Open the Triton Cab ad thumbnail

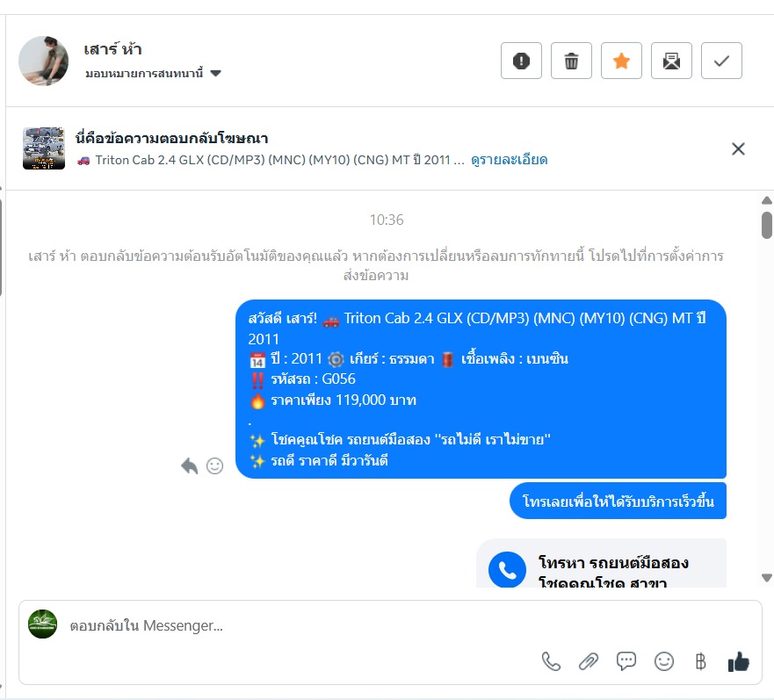pyautogui.click(x=43, y=148)
